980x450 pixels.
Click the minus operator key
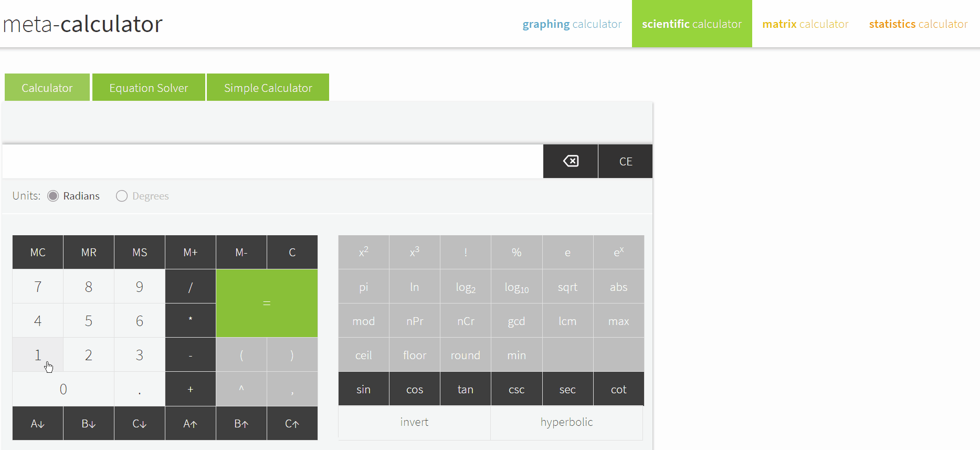pos(191,355)
